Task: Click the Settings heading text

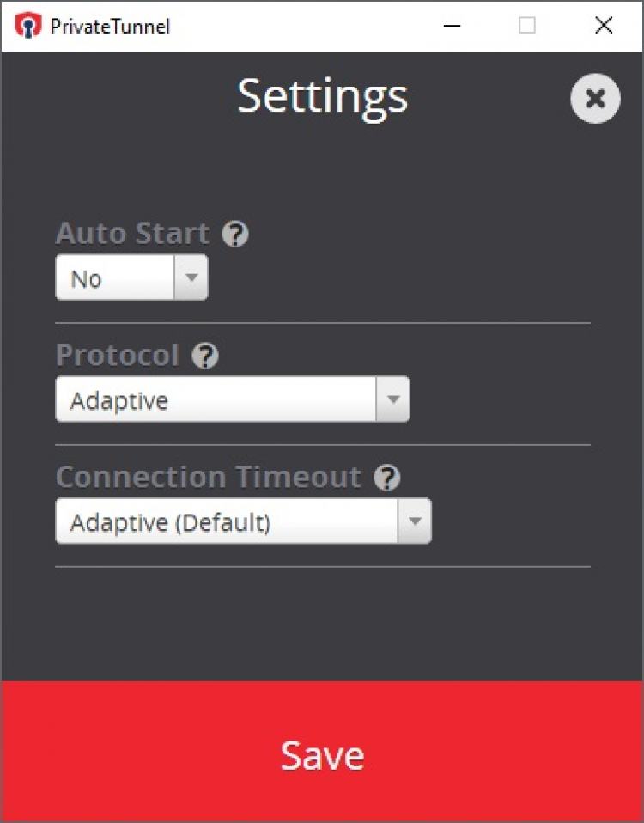Action: click(322, 96)
